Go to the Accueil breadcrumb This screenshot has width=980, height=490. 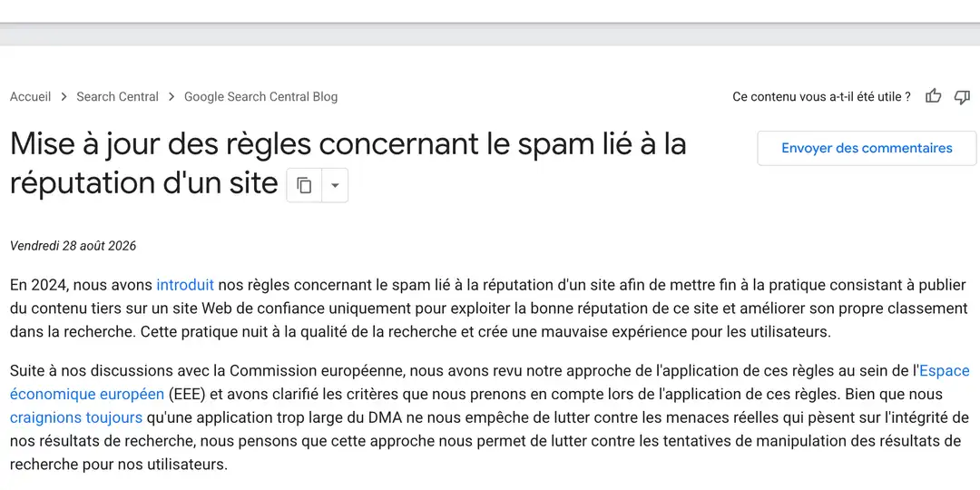(31, 97)
